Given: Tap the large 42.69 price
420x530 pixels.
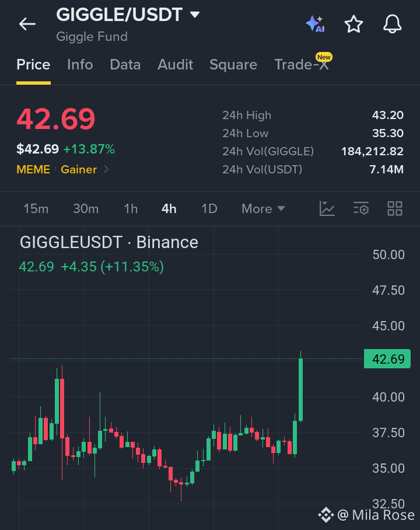Looking at the screenshot, I should tap(56, 119).
